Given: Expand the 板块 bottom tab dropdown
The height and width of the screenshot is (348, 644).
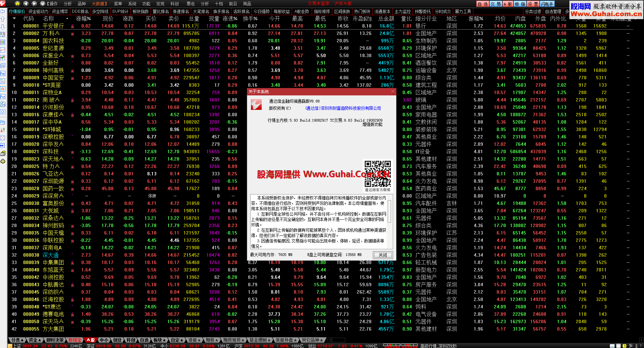Looking at the screenshot, I should tap(164, 340).
